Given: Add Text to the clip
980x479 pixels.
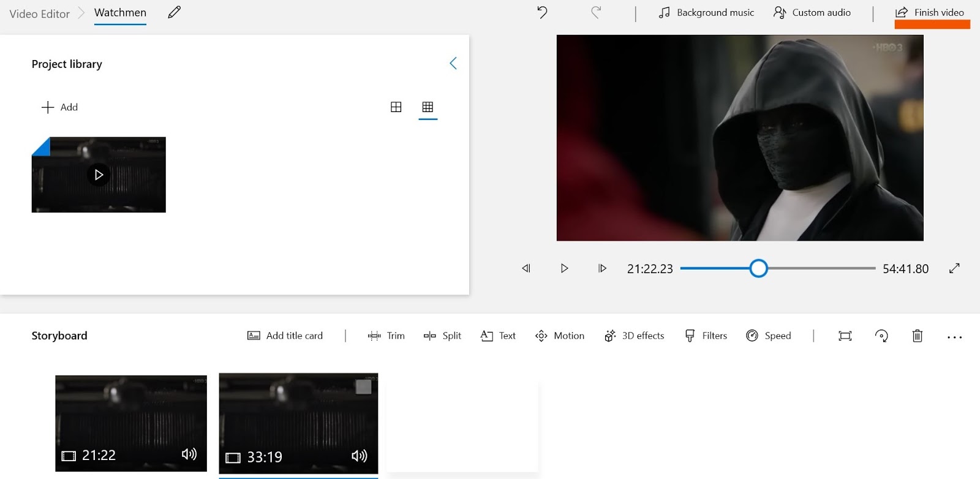Looking at the screenshot, I should 498,336.
